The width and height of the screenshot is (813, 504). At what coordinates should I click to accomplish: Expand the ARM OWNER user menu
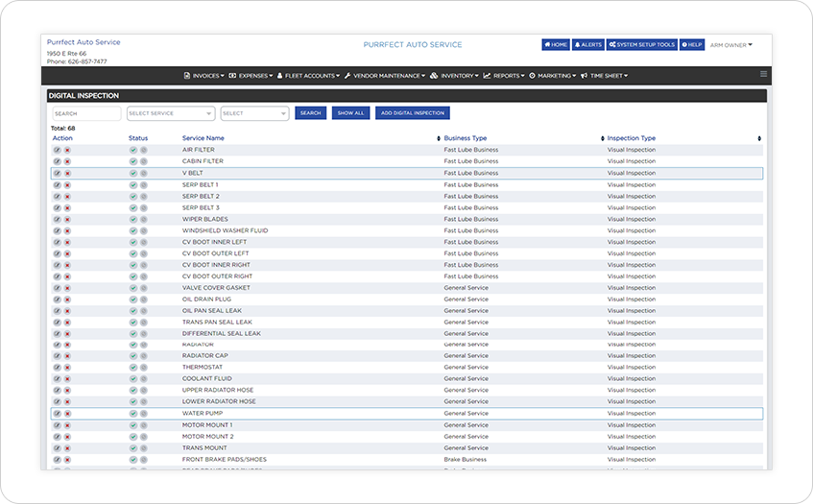[x=731, y=45]
